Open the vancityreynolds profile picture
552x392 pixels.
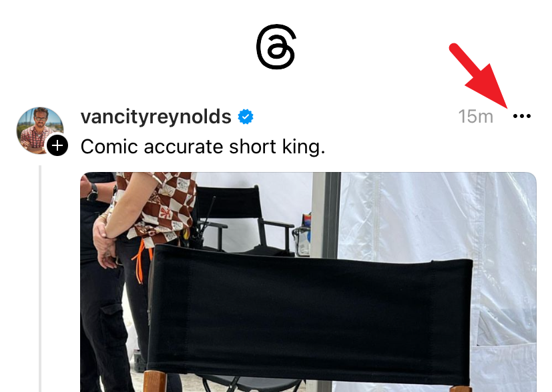[x=40, y=131]
